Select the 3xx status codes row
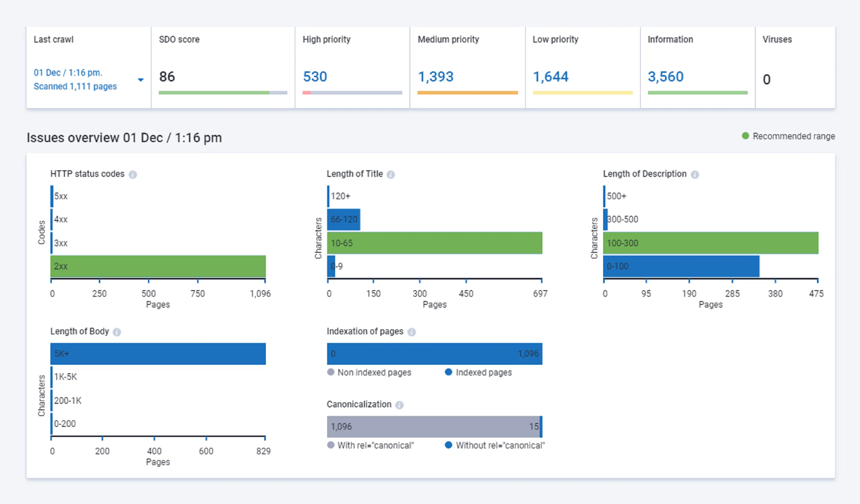This screenshot has width=860, height=504. point(59,243)
